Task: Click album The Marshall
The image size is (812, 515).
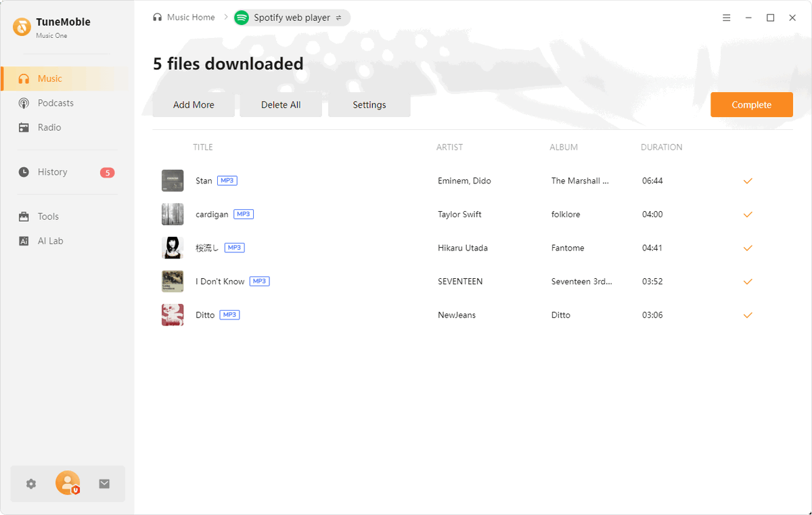Action: click(x=580, y=181)
